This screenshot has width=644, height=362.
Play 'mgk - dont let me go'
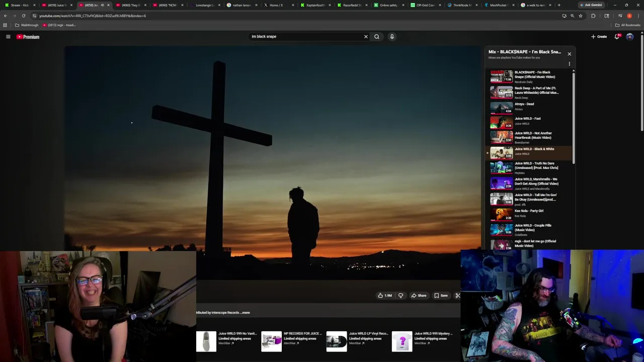529,244
